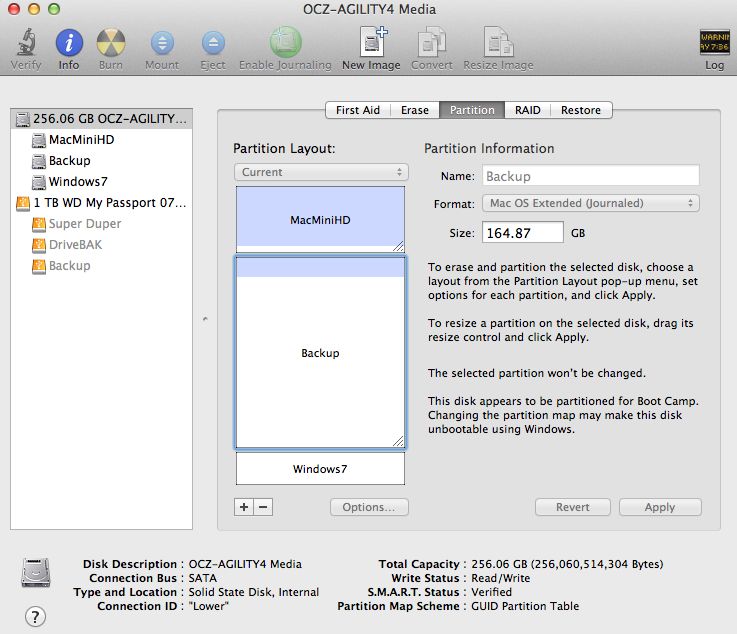Click the Resize Image toolbar icon
The height and width of the screenshot is (634, 737).
click(x=498, y=44)
